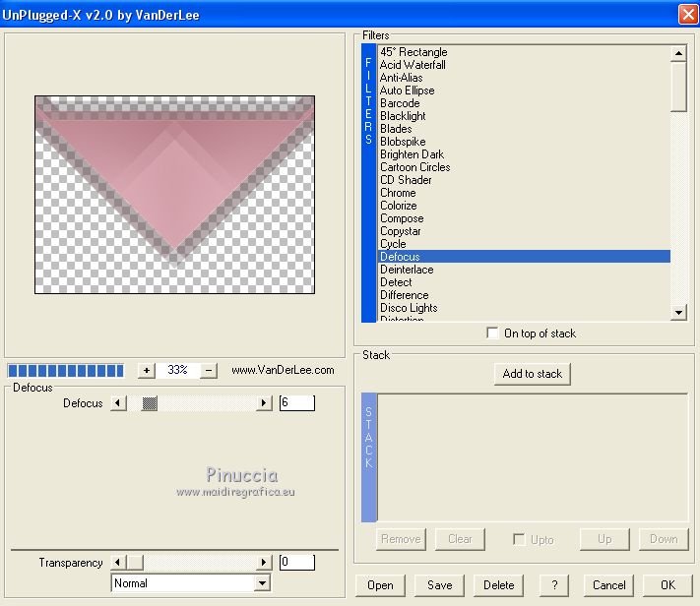The image size is (700, 606).
Task: Enable On top of stack checkbox
Action: point(492,333)
